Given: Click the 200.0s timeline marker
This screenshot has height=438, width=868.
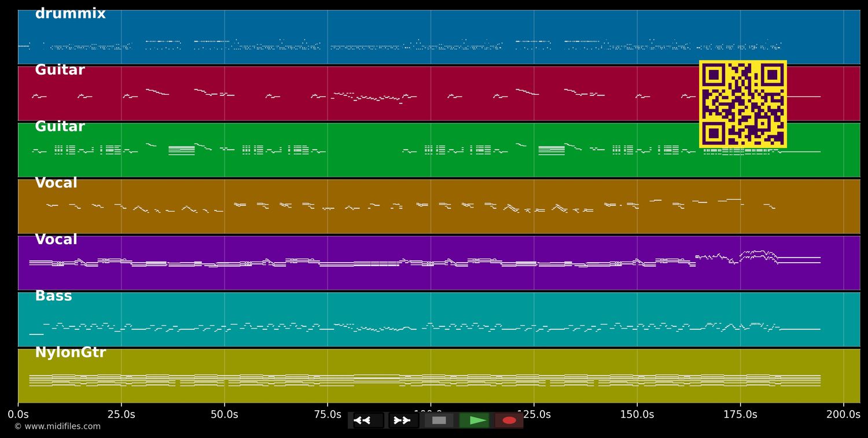Looking at the screenshot, I should [844, 414].
